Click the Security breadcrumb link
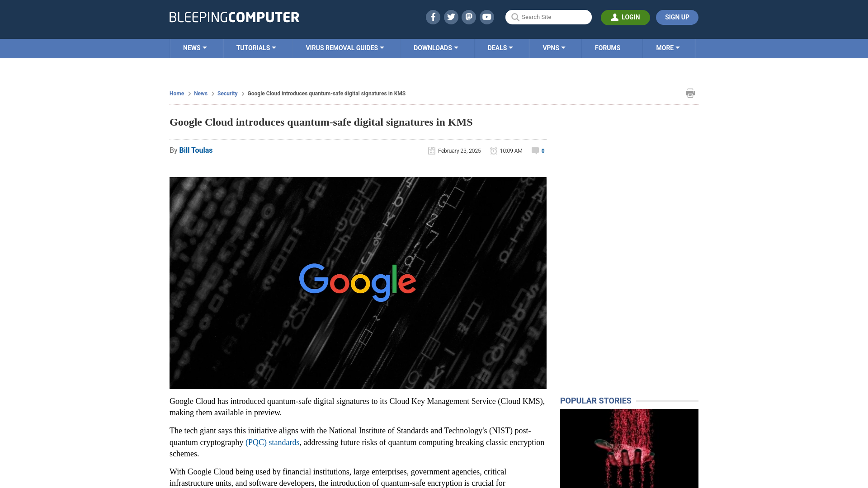This screenshot has height=488, width=868. 227,93
